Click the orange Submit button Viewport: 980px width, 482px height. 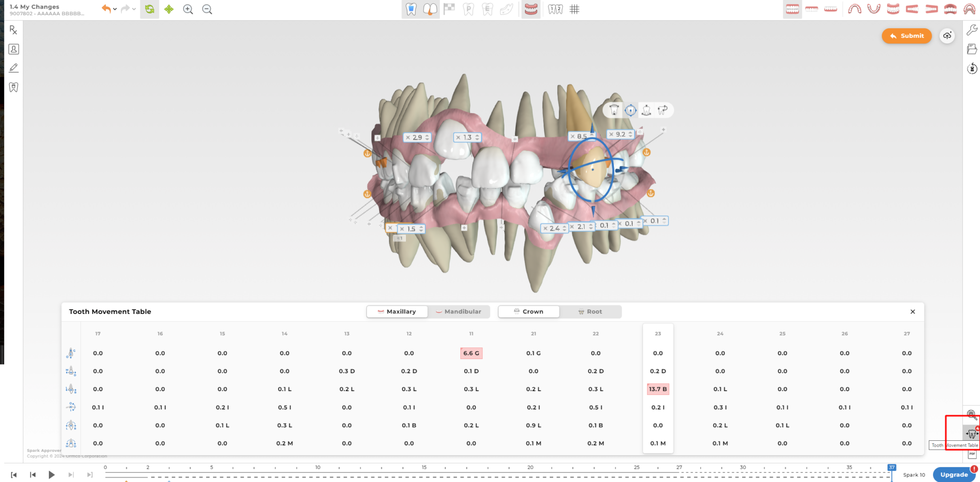[906, 36]
